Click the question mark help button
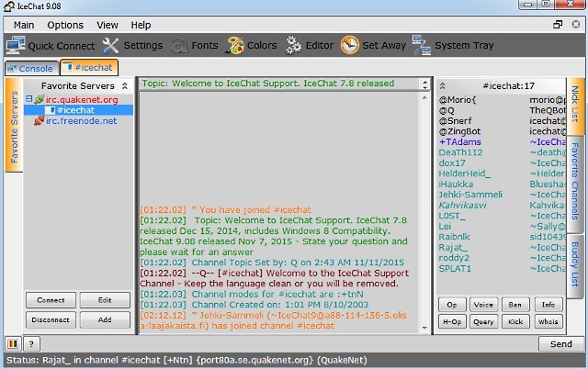 point(31,344)
